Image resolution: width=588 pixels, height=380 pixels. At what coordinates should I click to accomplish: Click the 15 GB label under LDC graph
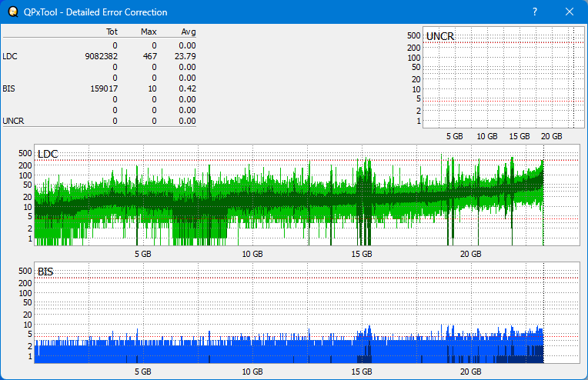point(361,254)
